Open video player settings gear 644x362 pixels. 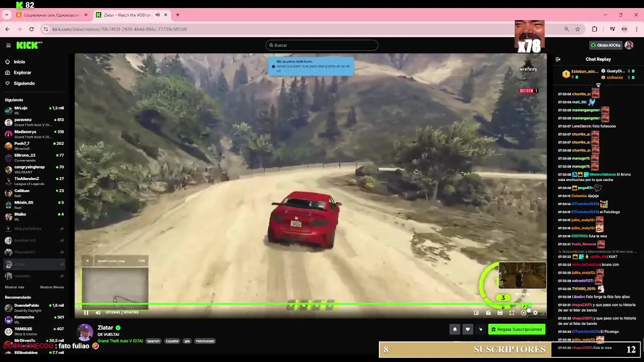(x=535, y=313)
